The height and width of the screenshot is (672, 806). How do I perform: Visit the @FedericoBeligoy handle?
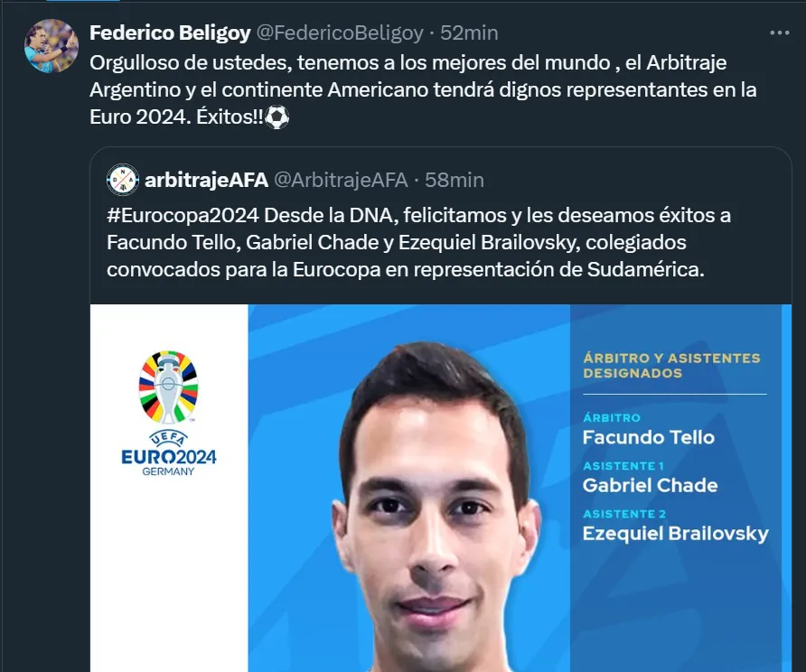(x=340, y=33)
